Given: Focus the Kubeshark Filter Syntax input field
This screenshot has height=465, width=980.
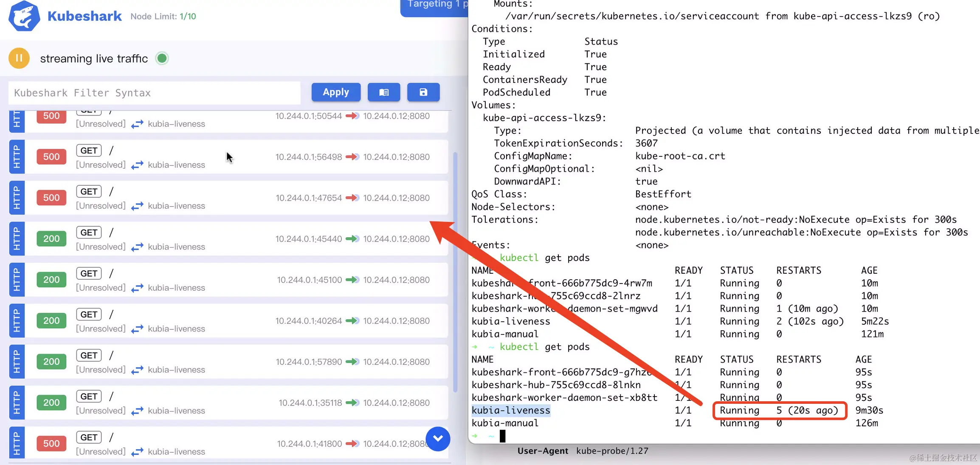Looking at the screenshot, I should 154,93.
